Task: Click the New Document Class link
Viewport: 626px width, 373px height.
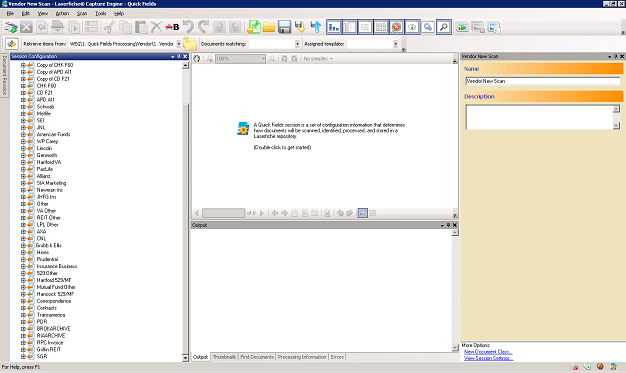Action: 488,352
